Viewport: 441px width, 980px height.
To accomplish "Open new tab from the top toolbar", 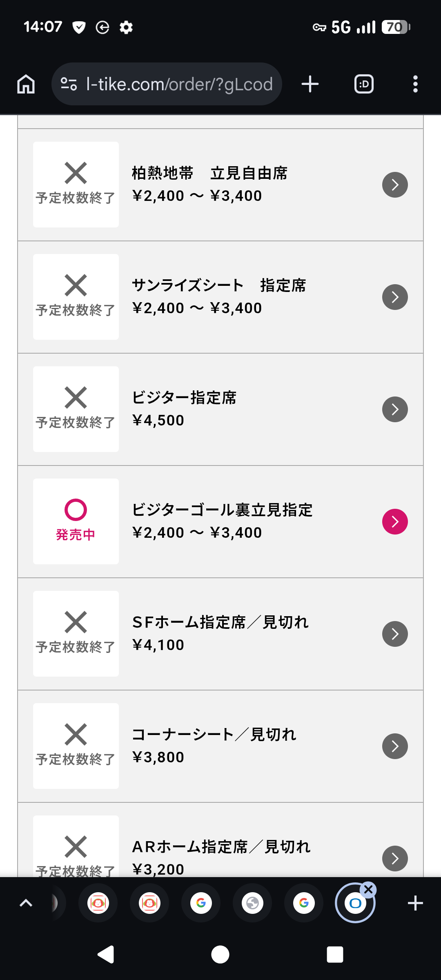I will (310, 84).
